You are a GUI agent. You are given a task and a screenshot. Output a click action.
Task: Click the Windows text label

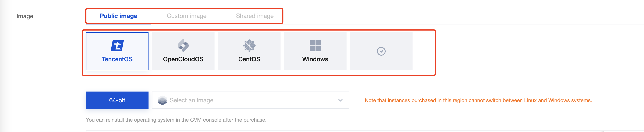pos(315,59)
